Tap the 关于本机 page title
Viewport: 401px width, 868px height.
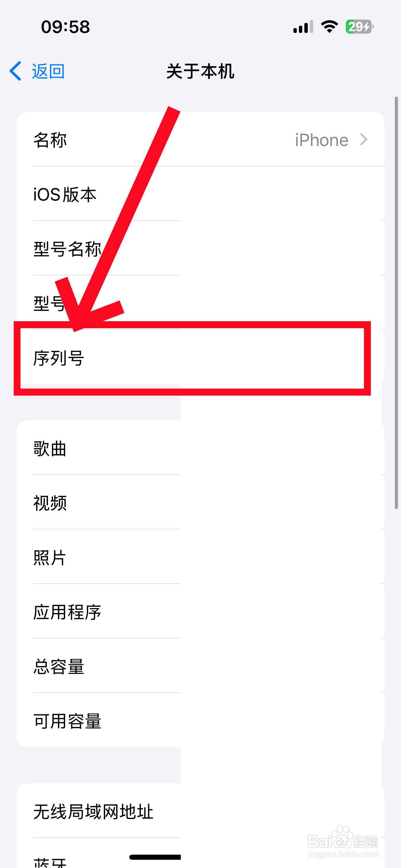click(x=200, y=71)
